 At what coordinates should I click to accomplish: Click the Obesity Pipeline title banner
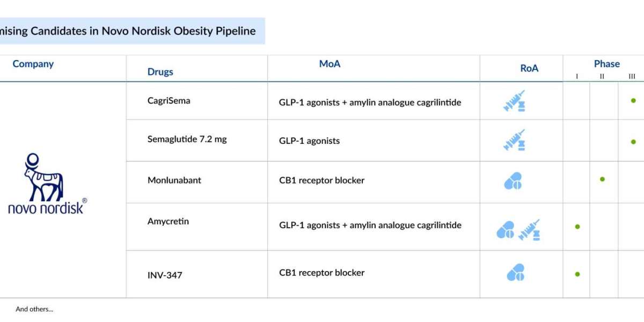pyautogui.click(x=133, y=31)
